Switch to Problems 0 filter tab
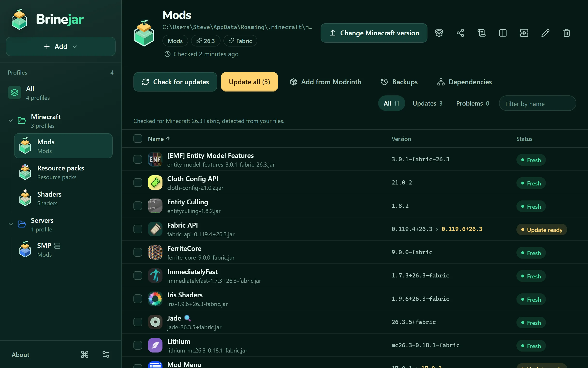This screenshot has height=368, width=588. coord(473,103)
